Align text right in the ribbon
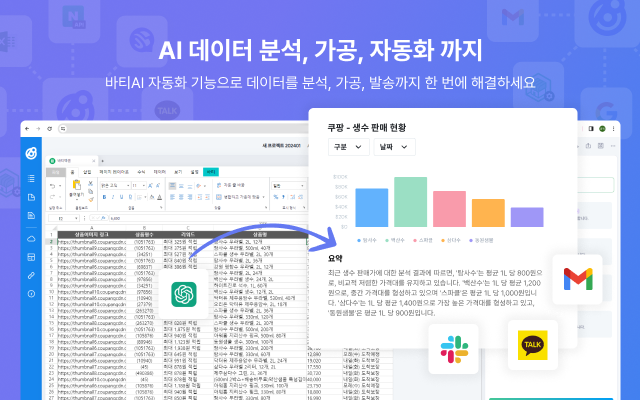The image size is (640, 400). click(190, 197)
